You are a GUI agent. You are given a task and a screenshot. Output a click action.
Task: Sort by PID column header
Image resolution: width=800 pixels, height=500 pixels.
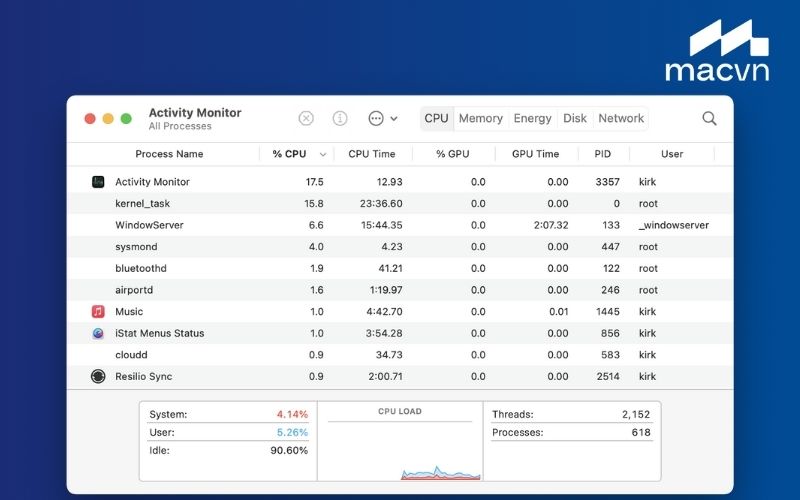pyautogui.click(x=603, y=154)
